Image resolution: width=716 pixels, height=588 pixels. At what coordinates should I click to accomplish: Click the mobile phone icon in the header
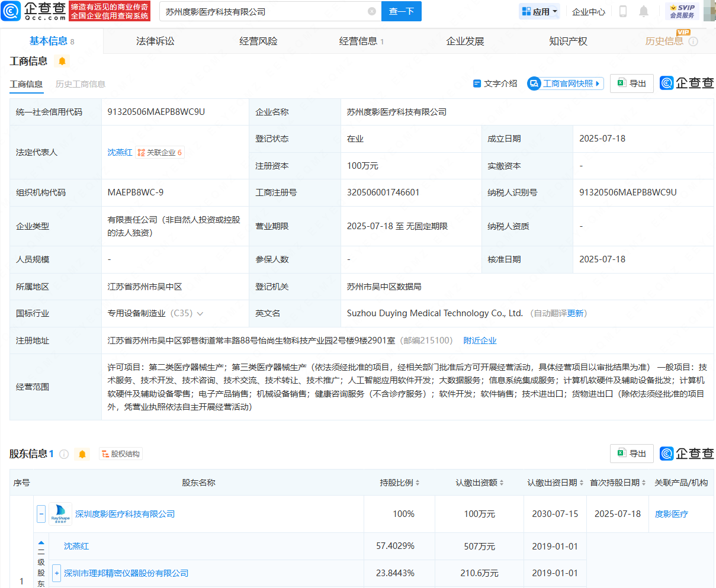point(623,11)
